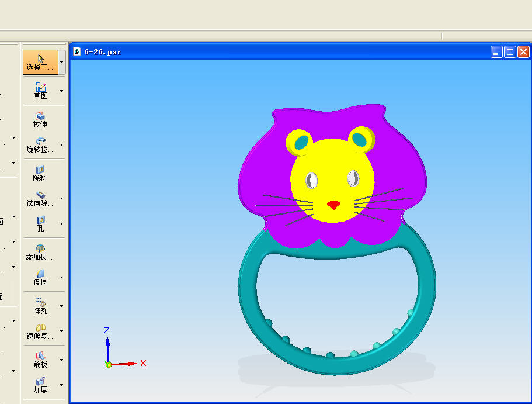The height and width of the screenshot is (404, 532).
Task: Maximize the 6-26.par document window
Action: point(510,52)
